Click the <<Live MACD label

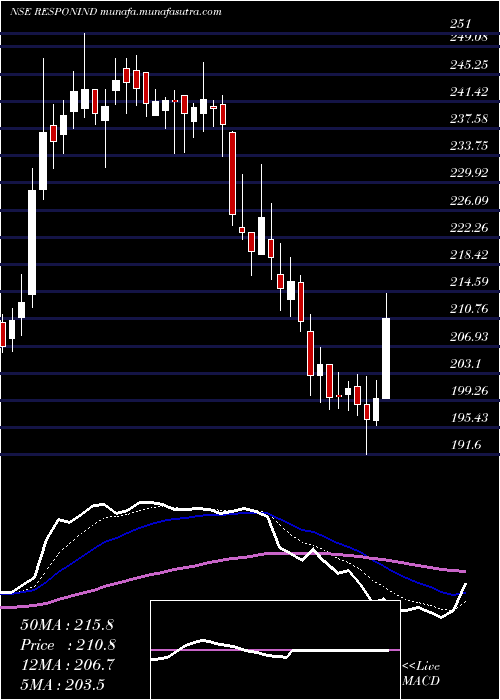pos(421,674)
